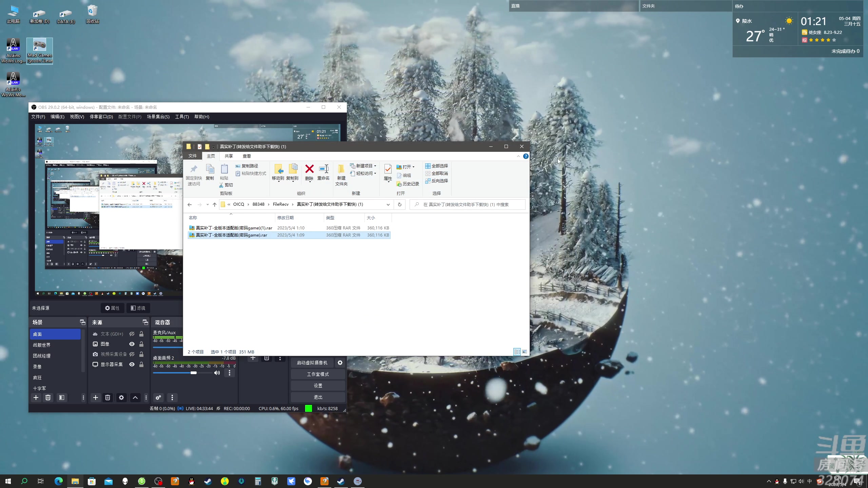This screenshot has width=868, height=488.
Task: Refresh the current folder view
Action: point(399,204)
